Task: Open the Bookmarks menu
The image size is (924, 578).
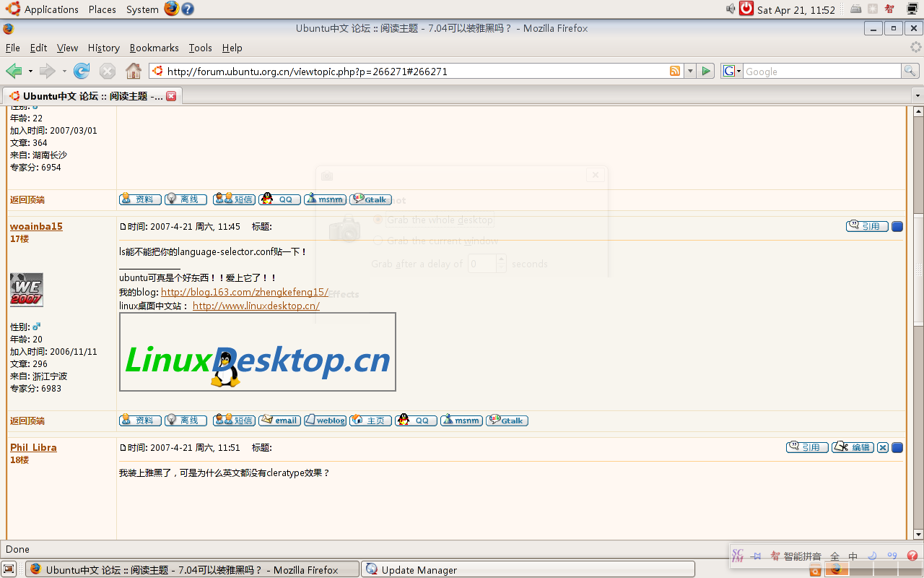Action: point(154,48)
